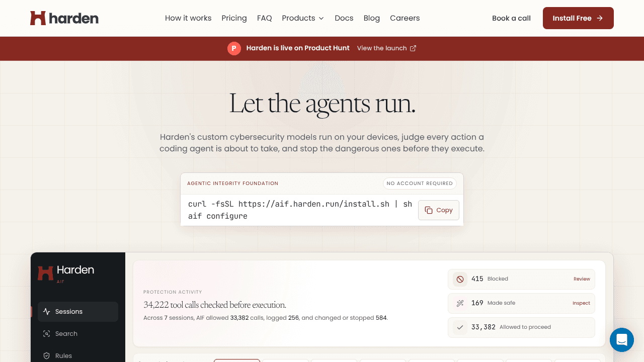Go to Pricing page

(234, 18)
